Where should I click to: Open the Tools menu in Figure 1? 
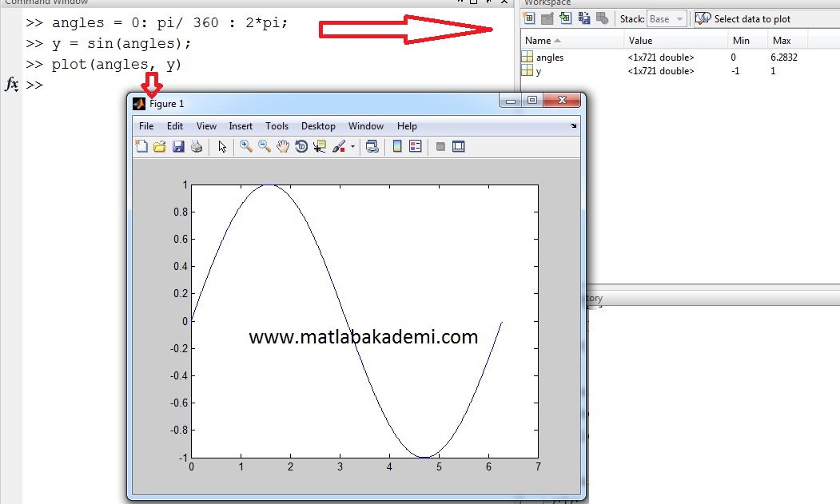(277, 126)
